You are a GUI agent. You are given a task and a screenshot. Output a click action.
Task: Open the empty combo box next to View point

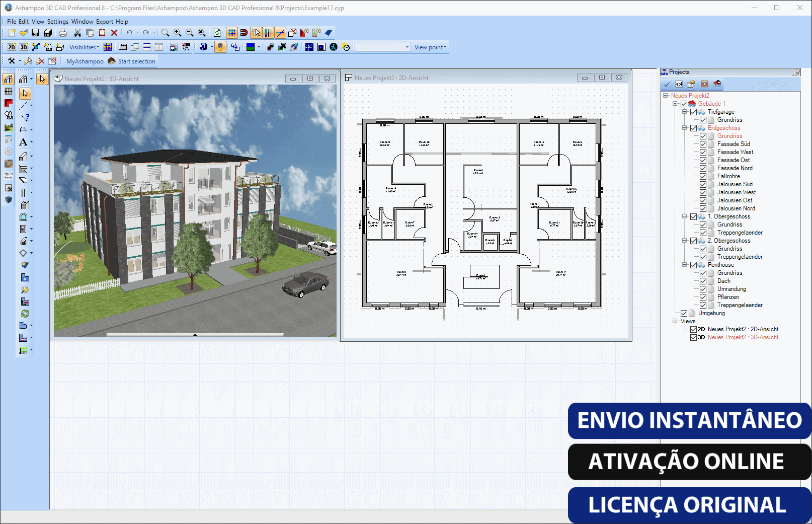point(383,47)
